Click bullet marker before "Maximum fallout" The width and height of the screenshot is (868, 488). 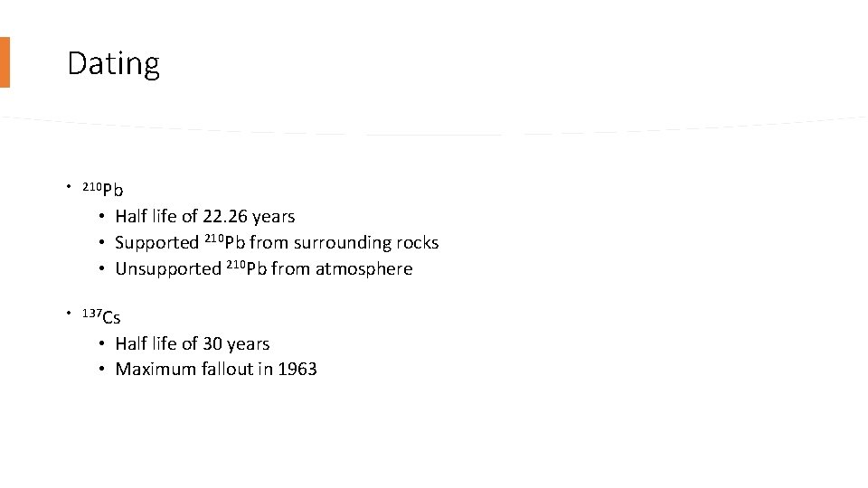tap(104, 370)
